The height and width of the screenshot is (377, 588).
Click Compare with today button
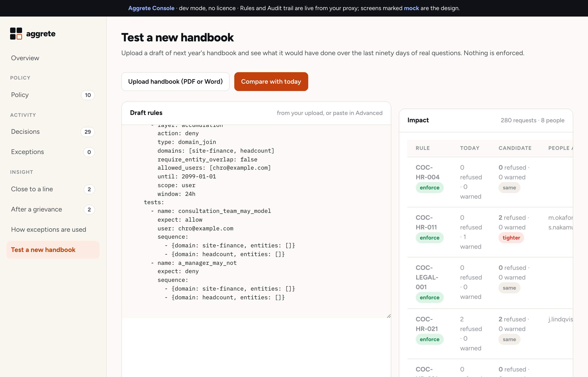[271, 82]
